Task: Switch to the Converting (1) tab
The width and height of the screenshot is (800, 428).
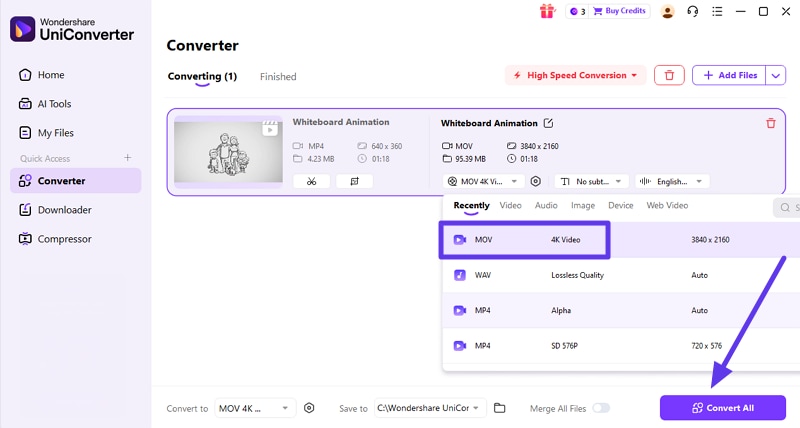Action: pyautogui.click(x=203, y=77)
